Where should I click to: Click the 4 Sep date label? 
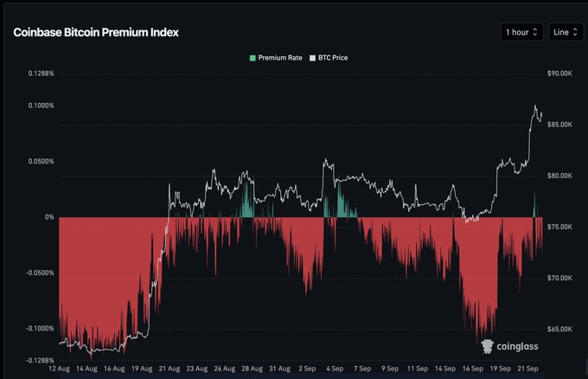point(335,369)
